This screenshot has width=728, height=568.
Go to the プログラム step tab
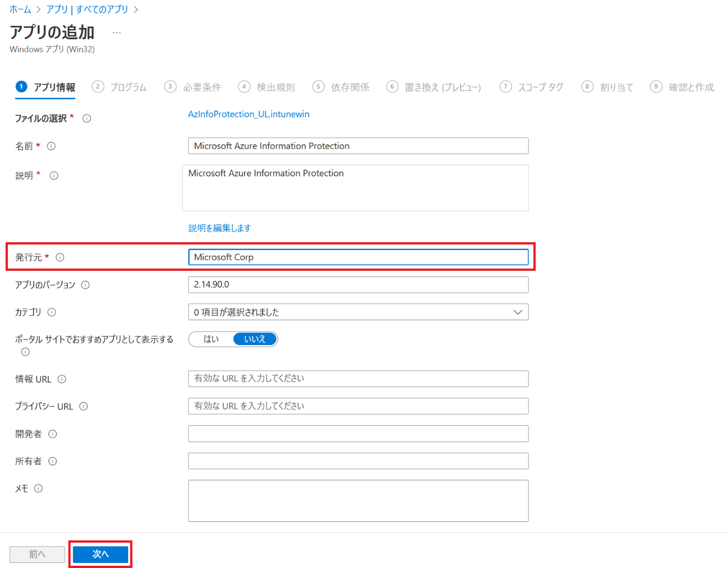pyautogui.click(x=119, y=87)
